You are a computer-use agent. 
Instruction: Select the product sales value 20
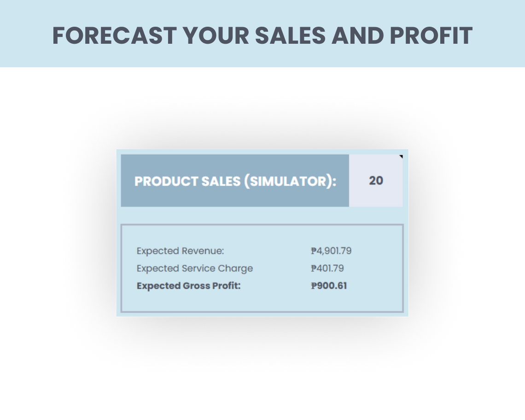376,181
